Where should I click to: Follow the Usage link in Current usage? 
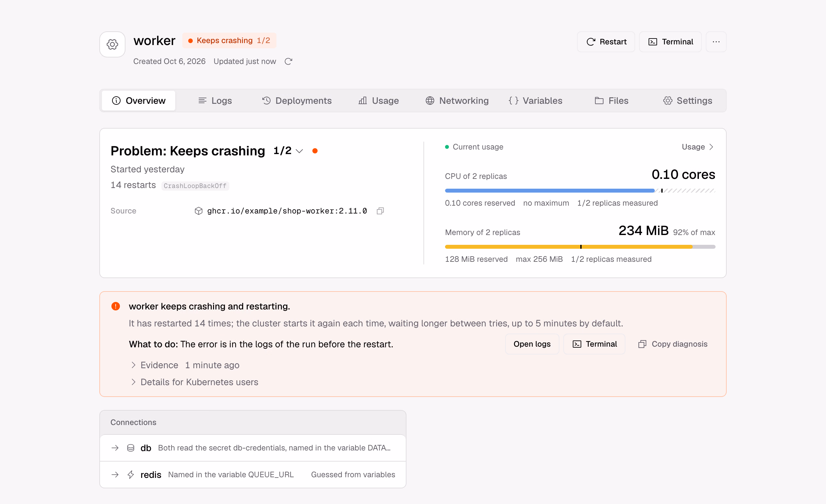[697, 147]
